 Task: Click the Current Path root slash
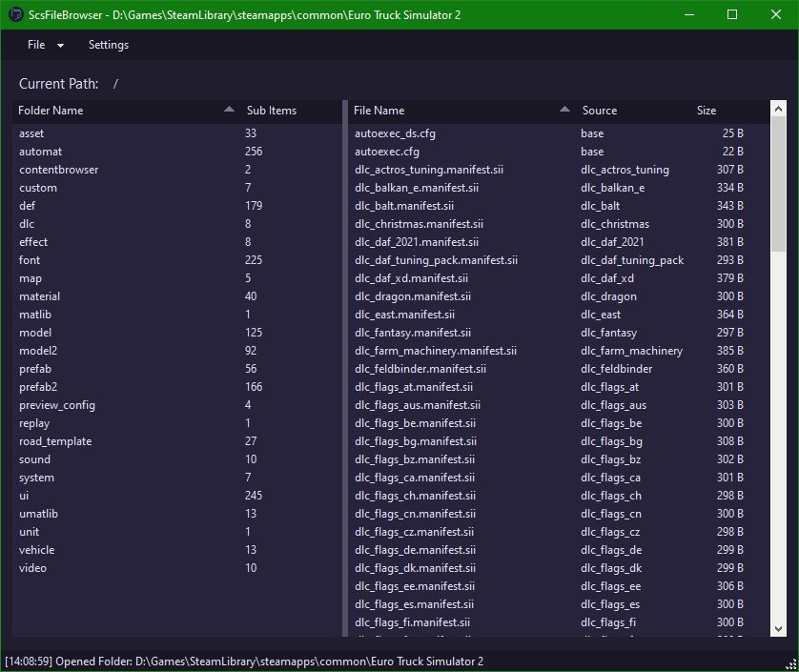click(x=115, y=84)
